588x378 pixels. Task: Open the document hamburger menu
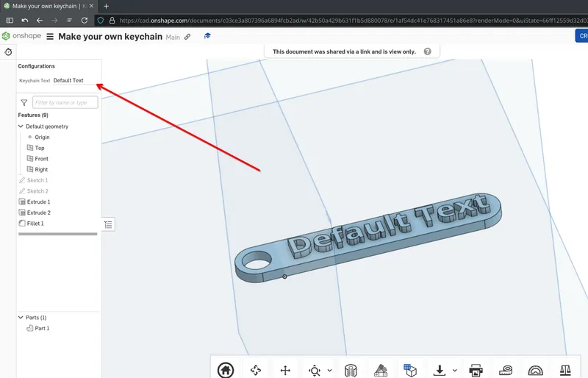[x=50, y=37]
